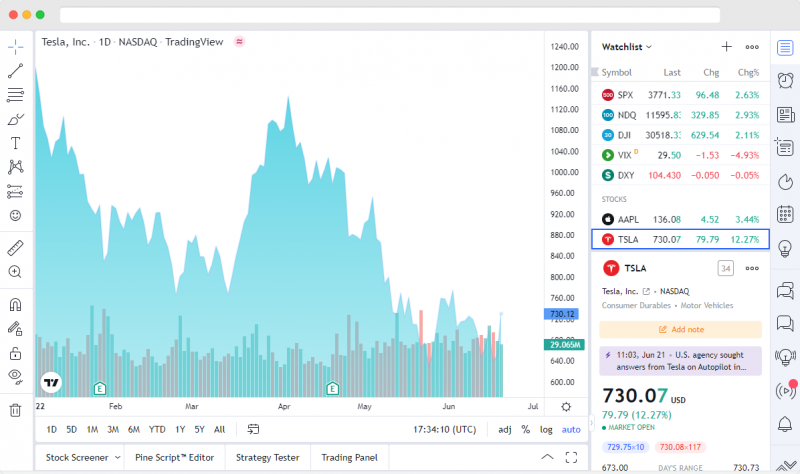Open the Pine Script Editor tab

[x=174, y=458]
